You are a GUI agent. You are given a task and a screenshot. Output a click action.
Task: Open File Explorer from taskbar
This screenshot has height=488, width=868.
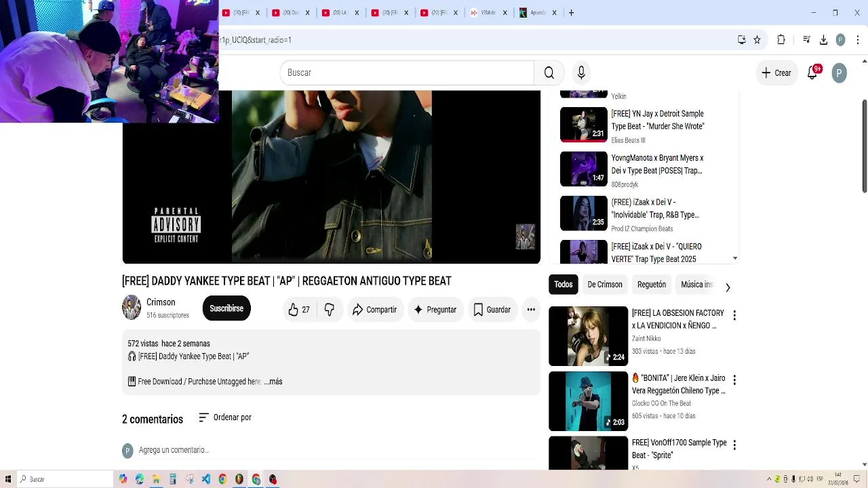[156, 479]
